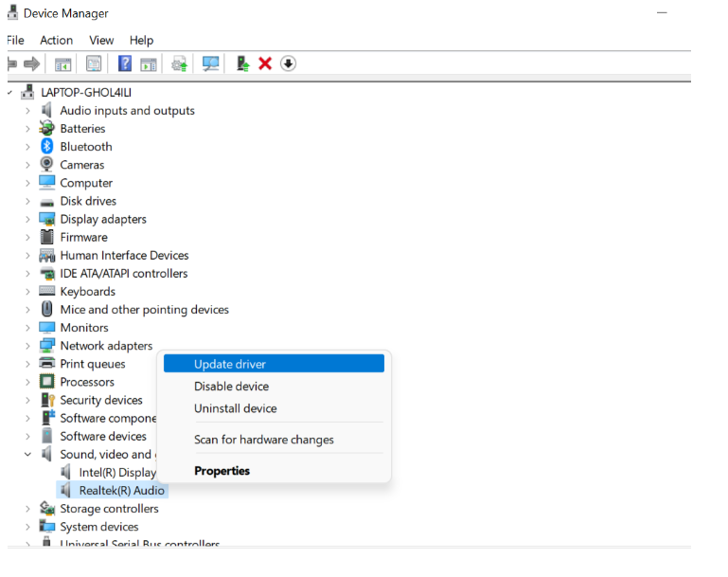Open the Action menu
Viewport: 728px width, 577px height.
click(x=56, y=41)
